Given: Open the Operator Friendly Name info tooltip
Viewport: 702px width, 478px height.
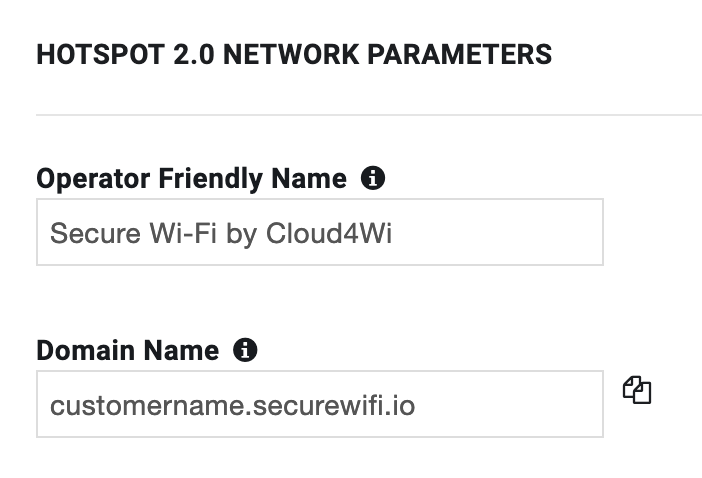Looking at the screenshot, I should point(372,178).
